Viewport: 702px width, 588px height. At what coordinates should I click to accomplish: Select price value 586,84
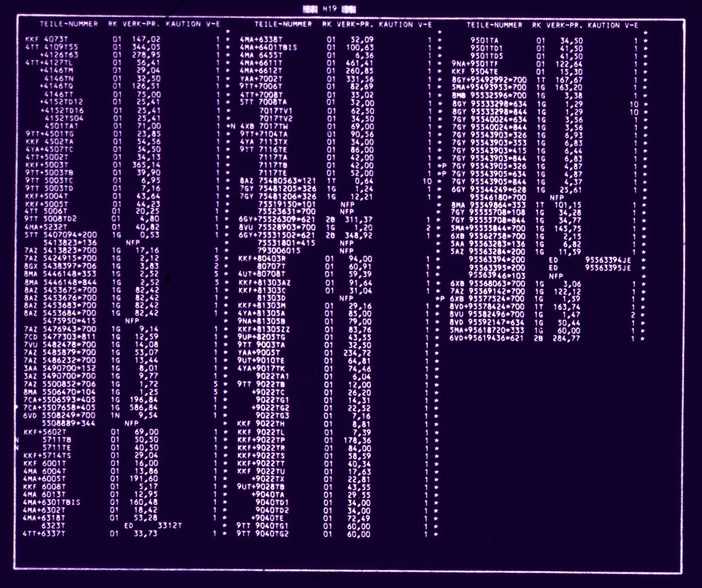coord(143,408)
